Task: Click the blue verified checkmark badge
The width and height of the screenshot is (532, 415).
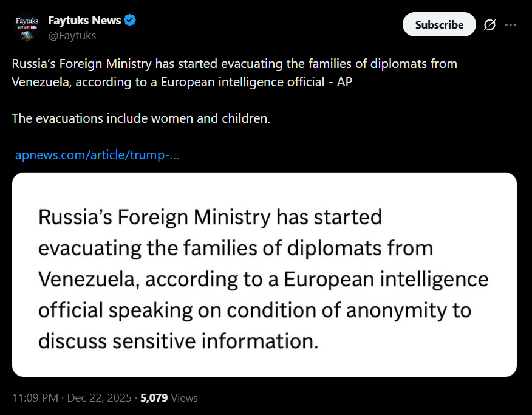Action: [130, 21]
